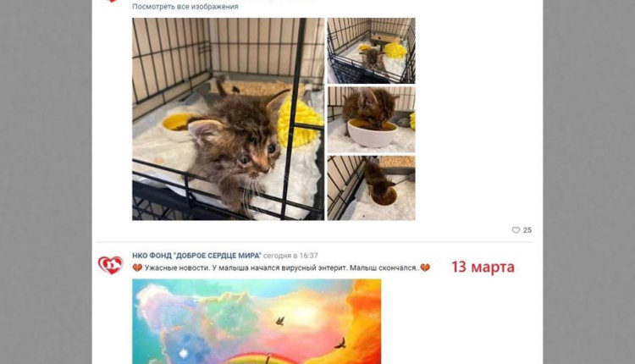Click the like counter showing 25

[x=527, y=230]
